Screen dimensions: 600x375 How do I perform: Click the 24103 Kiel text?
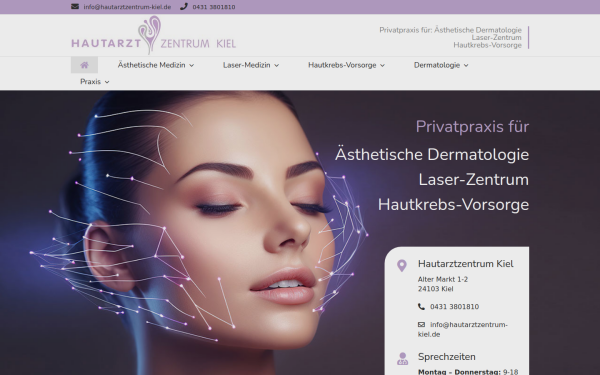(x=435, y=289)
